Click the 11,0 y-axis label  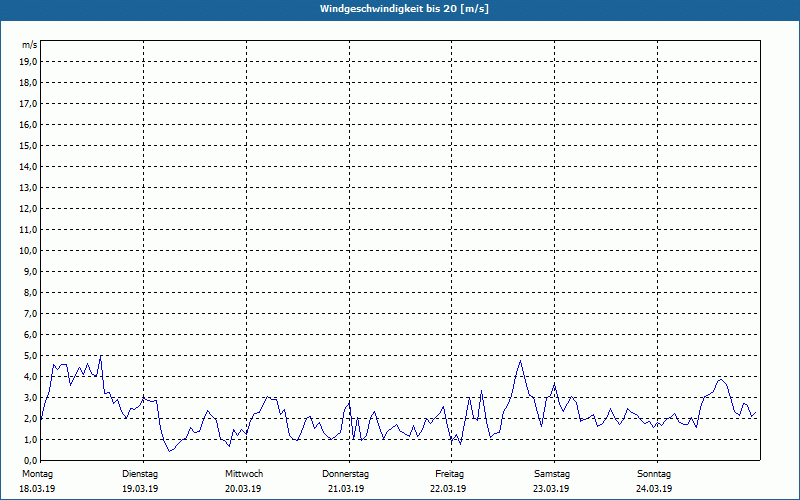(28, 230)
